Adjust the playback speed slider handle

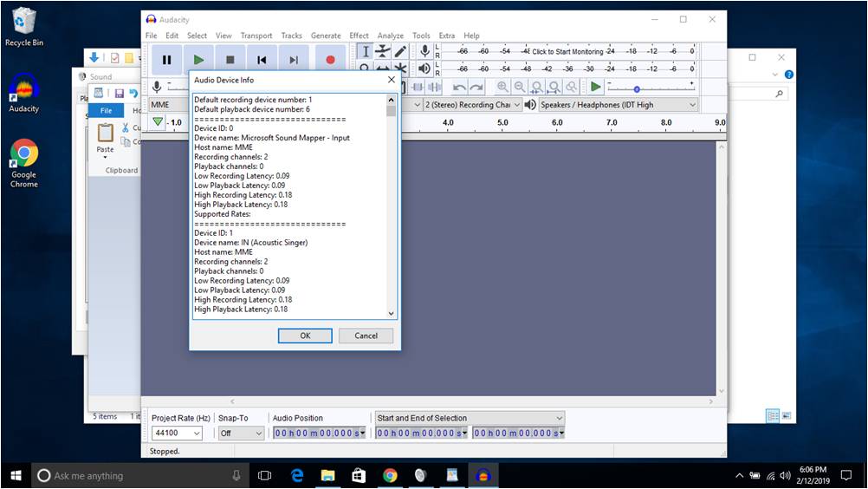click(637, 89)
